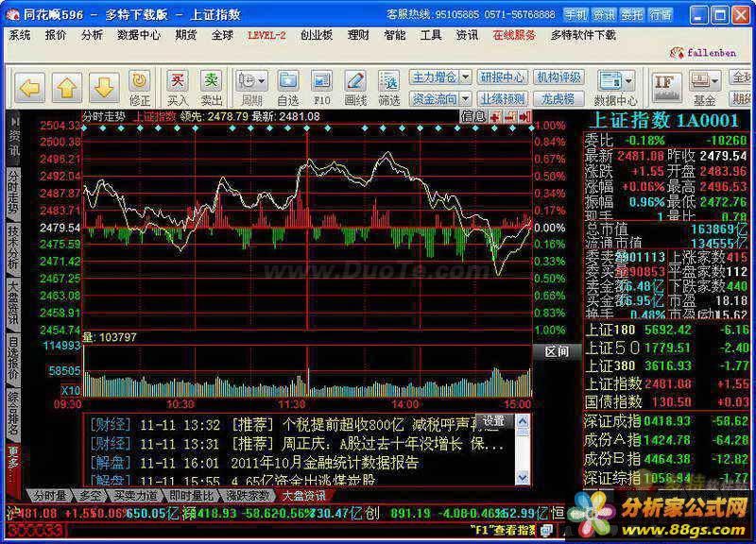Select 综合排名 in the left sidebar
The height and width of the screenshot is (544, 756).
click(x=13, y=413)
